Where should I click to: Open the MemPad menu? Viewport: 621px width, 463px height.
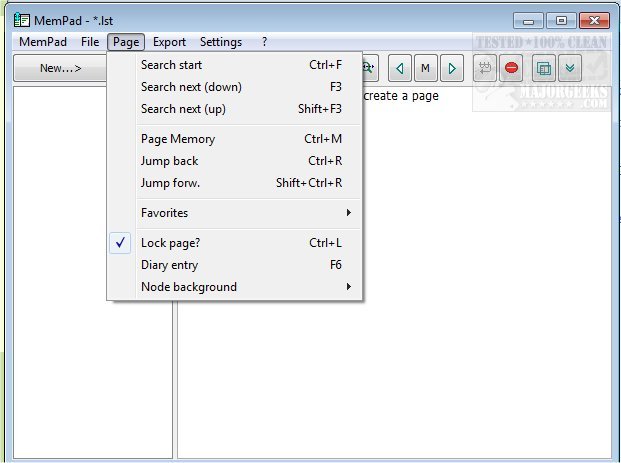(43, 42)
